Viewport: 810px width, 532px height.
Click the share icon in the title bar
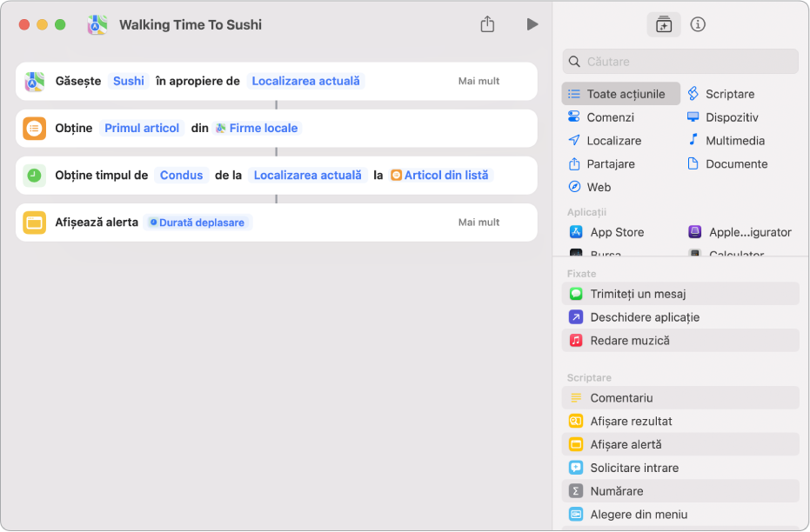pyautogui.click(x=487, y=24)
